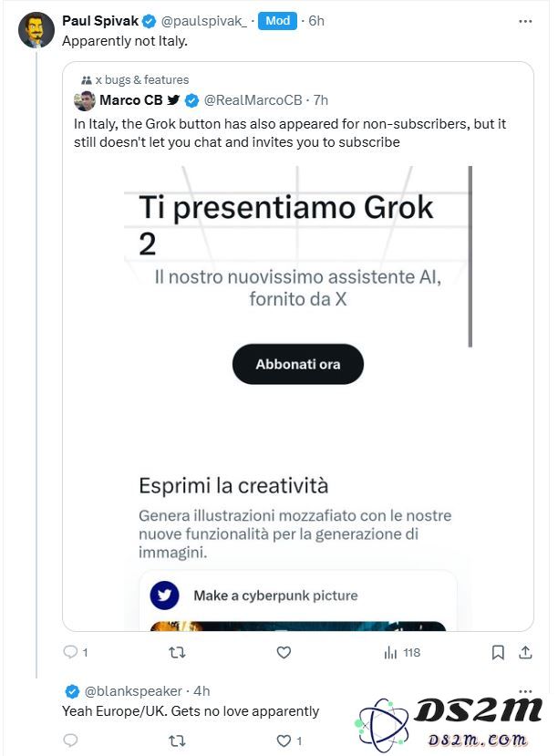Repost Paul Spivak's post via retweet icon
This screenshot has width=558, height=756.
tap(177, 652)
